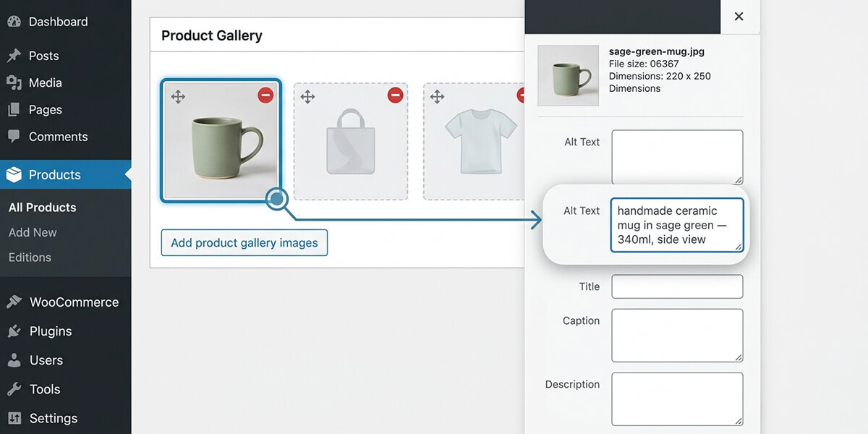Click the WooCommerce icon
868x434 pixels.
(14, 302)
